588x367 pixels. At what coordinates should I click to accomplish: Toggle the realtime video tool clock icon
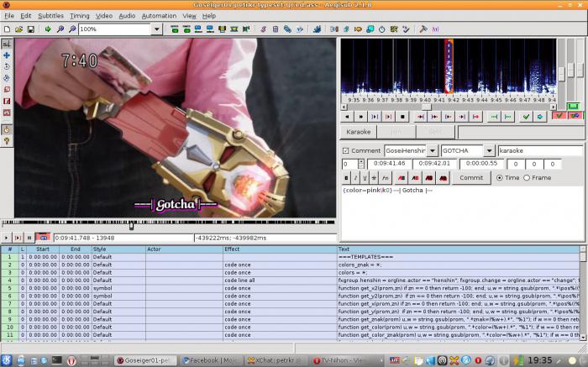7,129
